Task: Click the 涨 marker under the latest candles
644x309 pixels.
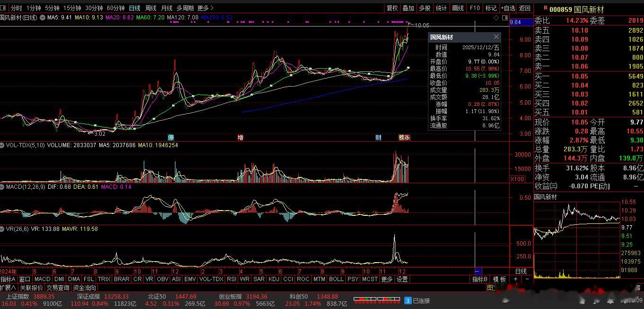Action: click(x=407, y=137)
